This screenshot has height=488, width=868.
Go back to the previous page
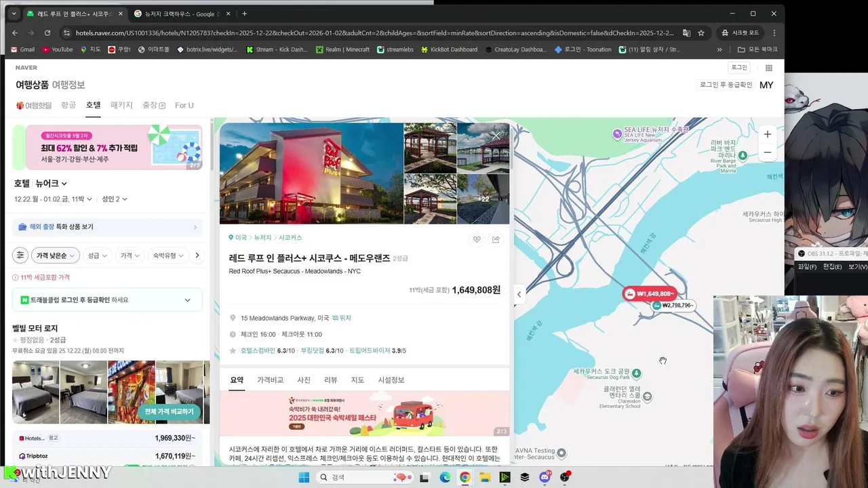[15, 33]
